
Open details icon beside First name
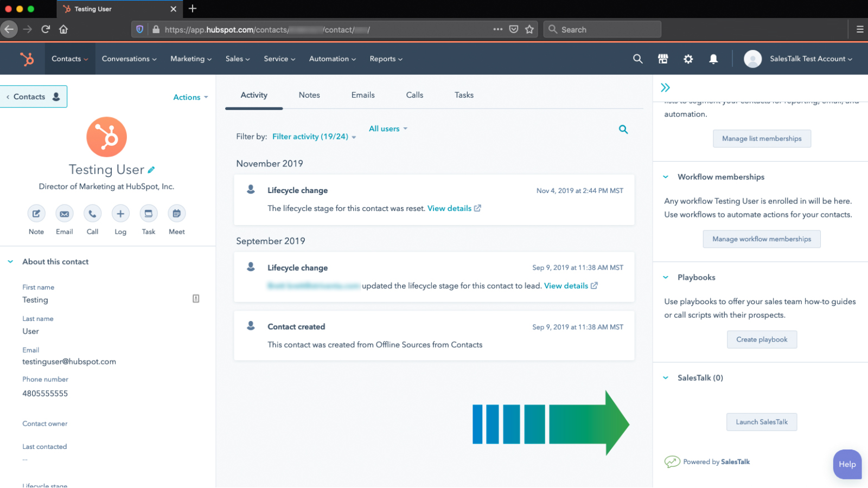coord(196,299)
